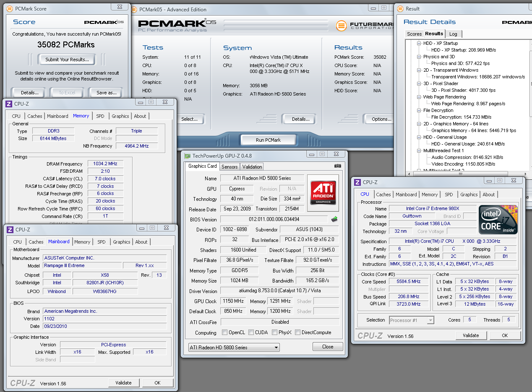Viewport: 532px width, 392px height.
Task: Switch to the Sensors tab in GPU-Z
Action: 229,166
